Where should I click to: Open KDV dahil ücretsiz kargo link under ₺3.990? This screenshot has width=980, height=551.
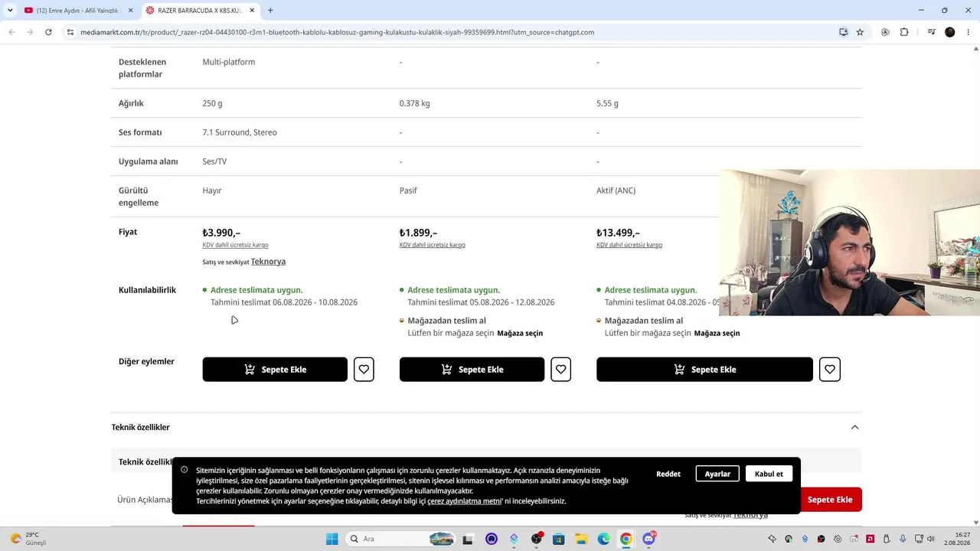tap(235, 245)
